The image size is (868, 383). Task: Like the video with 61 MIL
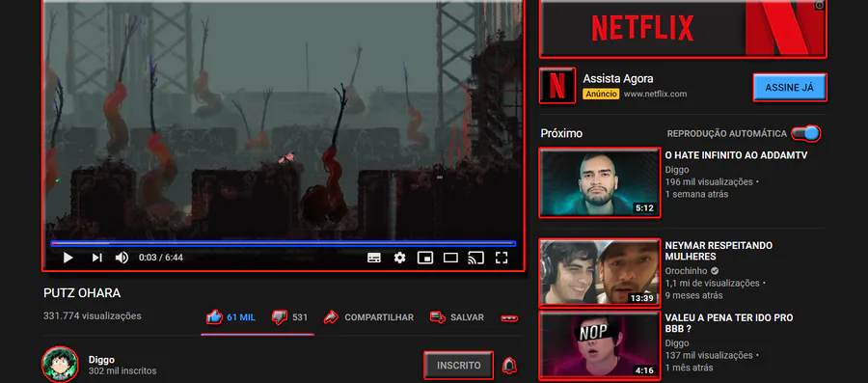(x=231, y=317)
